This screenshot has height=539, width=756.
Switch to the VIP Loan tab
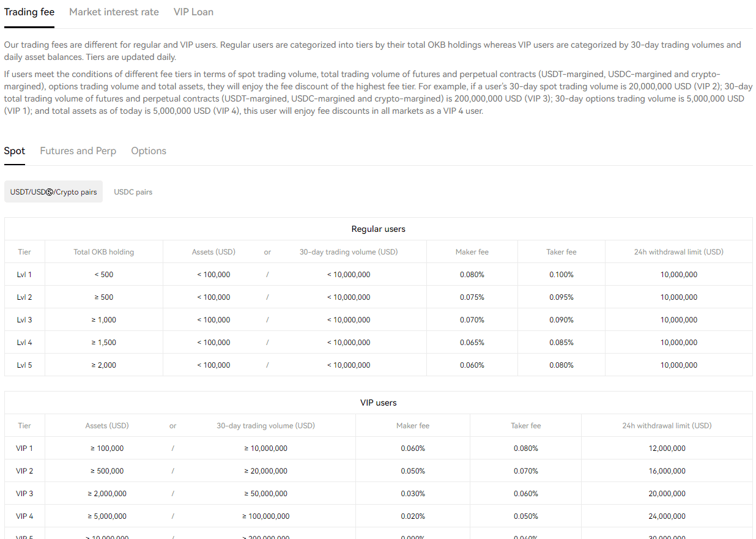click(x=193, y=12)
